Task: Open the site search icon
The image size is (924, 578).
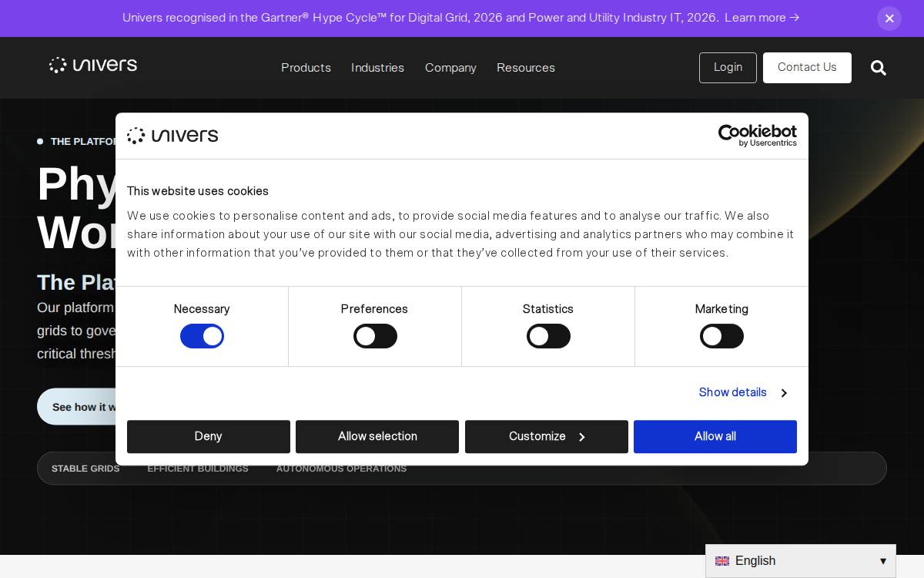Action: click(879, 68)
